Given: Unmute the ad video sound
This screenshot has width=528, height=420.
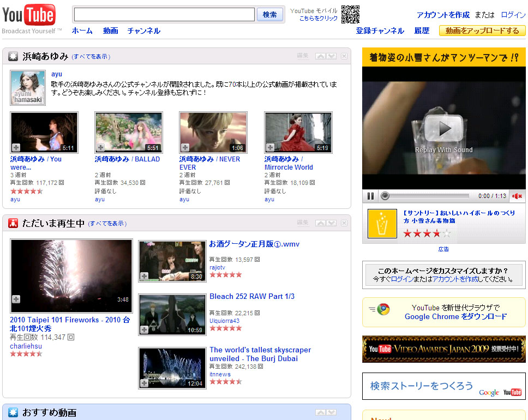Looking at the screenshot, I should pyautogui.click(x=517, y=196).
